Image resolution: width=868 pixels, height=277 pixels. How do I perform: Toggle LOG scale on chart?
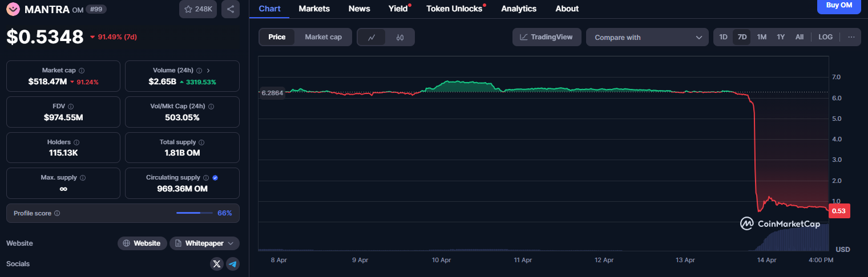point(825,37)
